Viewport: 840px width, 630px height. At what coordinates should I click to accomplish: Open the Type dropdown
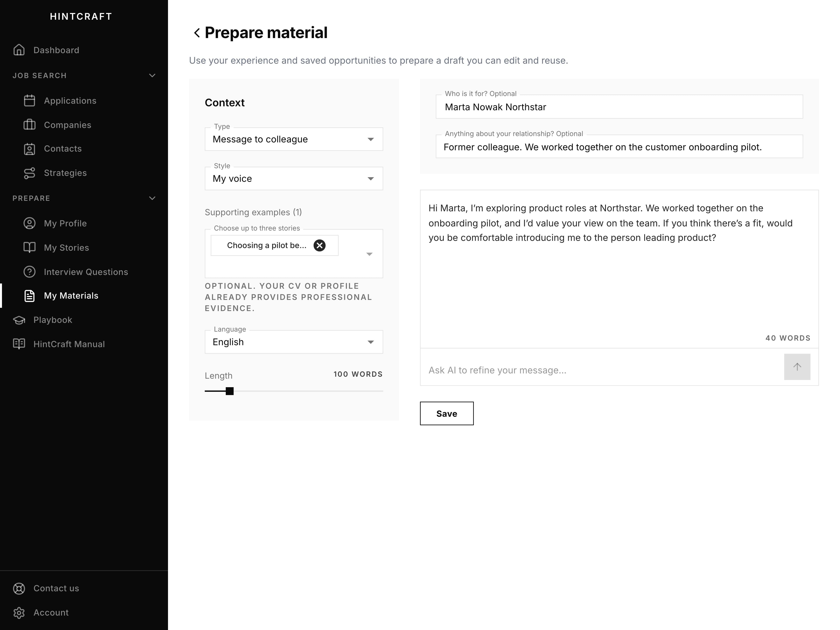point(294,139)
